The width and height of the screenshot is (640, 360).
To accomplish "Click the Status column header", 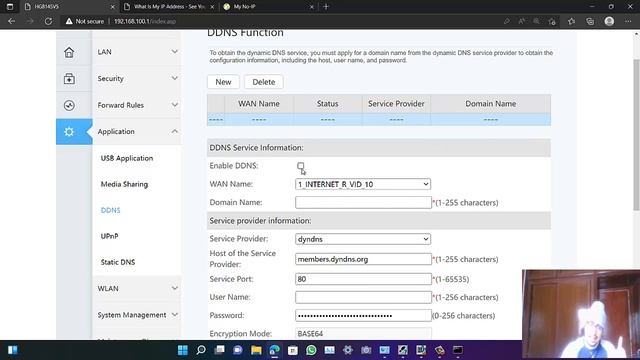I will click(x=327, y=104).
